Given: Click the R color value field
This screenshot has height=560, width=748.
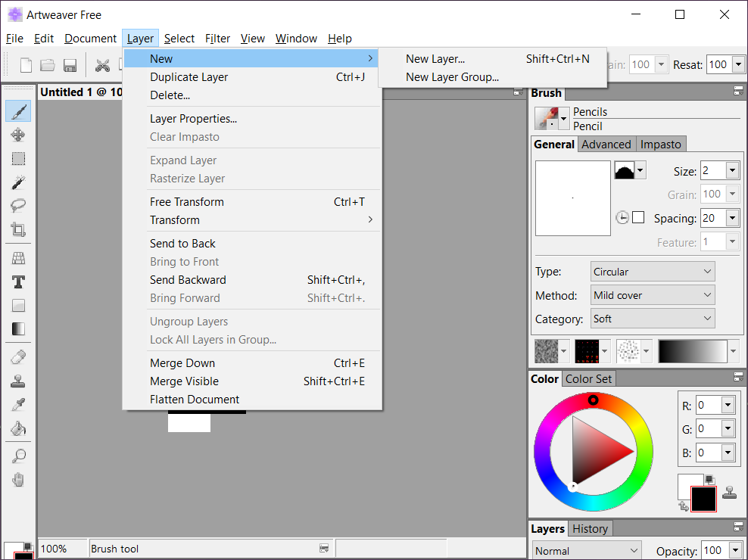Looking at the screenshot, I should coord(708,406).
